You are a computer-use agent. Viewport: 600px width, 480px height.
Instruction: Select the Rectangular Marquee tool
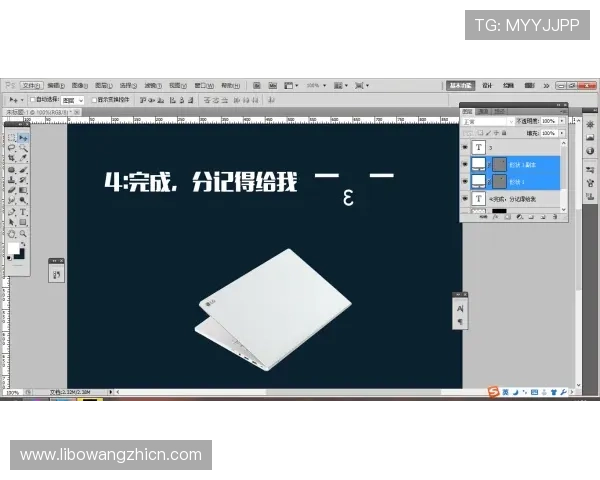pyautogui.click(x=11, y=138)
